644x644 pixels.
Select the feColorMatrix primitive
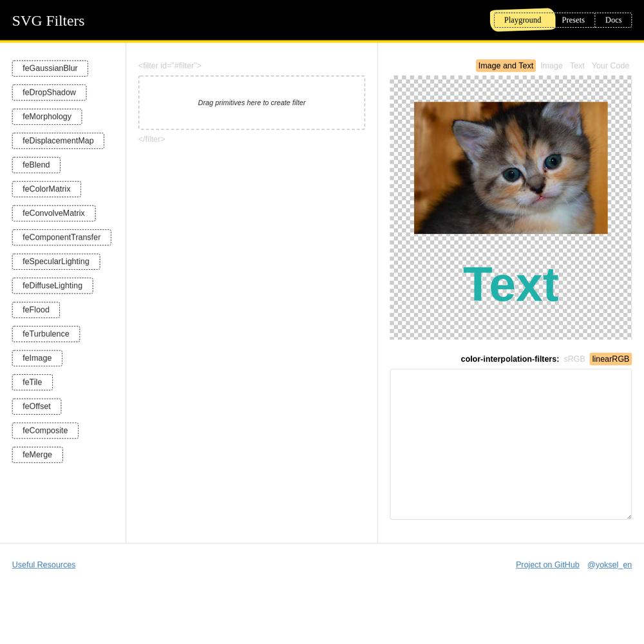pos(46,189)
